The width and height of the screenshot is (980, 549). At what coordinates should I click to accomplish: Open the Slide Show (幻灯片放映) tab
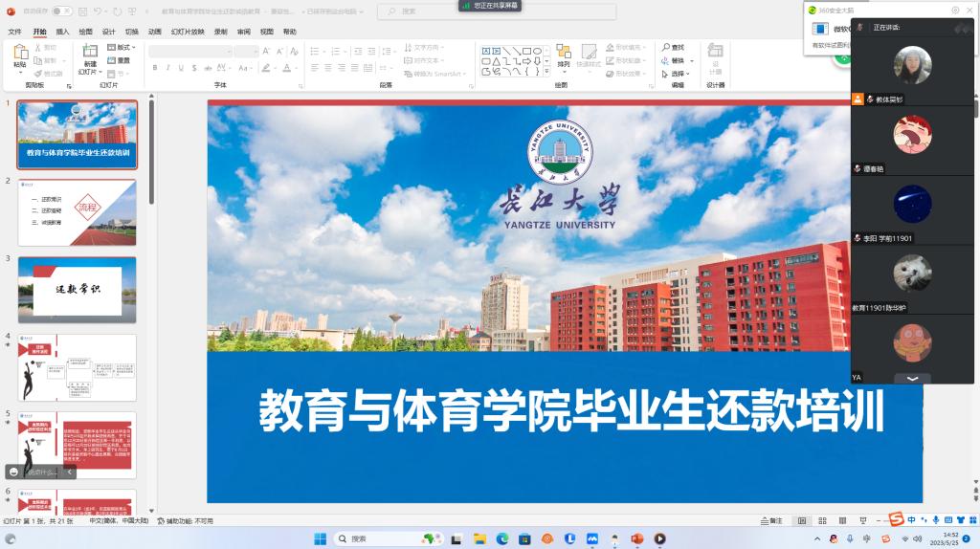click(x=188, y=32)
